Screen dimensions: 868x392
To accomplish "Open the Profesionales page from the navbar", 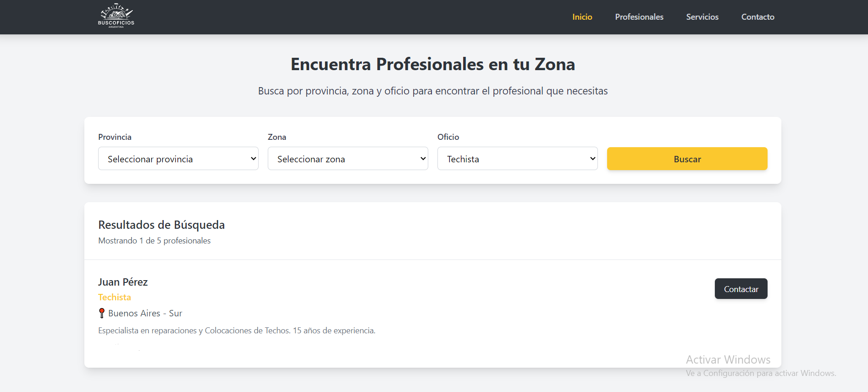I will click(x=639, y=17).
